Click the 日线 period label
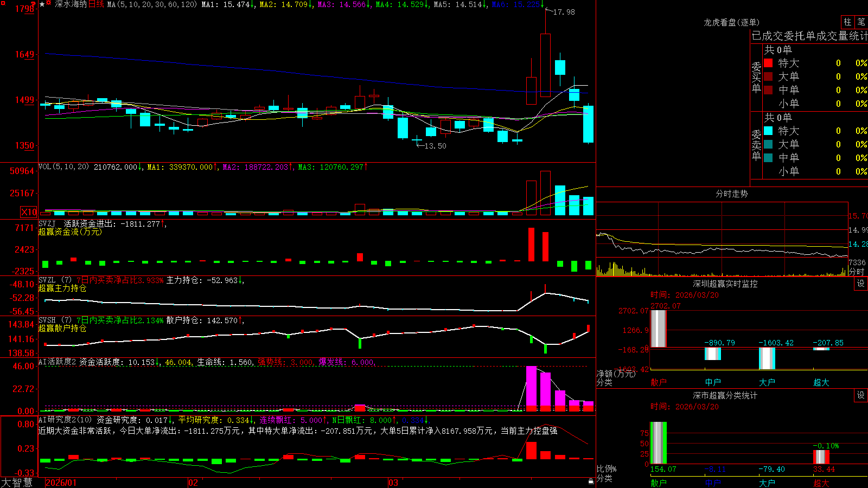The height and width of the screenshot is (488, 868). 96,4
